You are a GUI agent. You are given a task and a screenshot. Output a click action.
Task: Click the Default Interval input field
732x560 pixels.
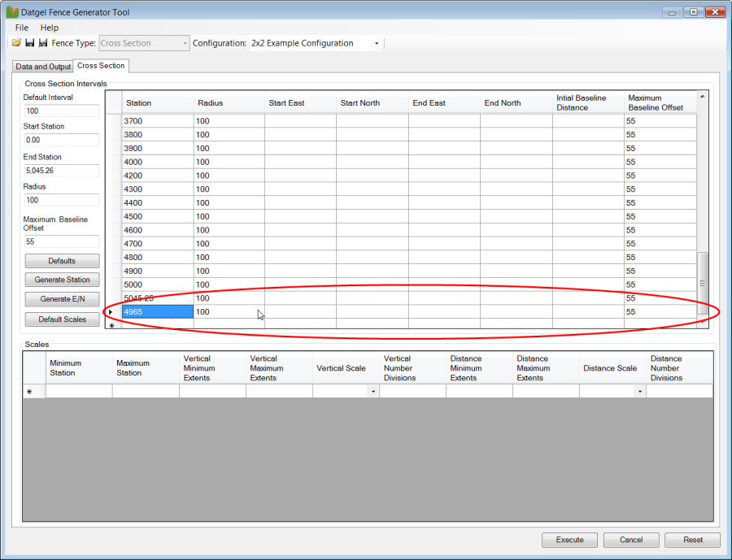(x=61, y=111)
